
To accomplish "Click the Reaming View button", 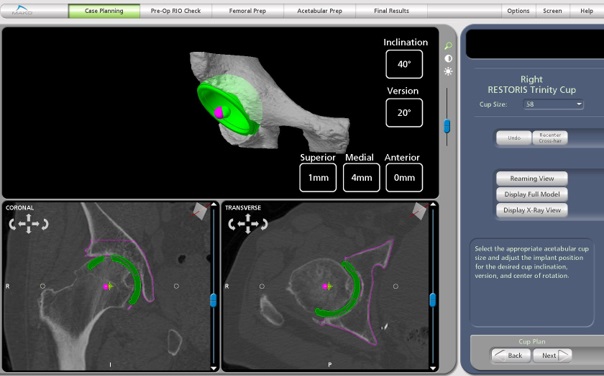I will 532,178.
